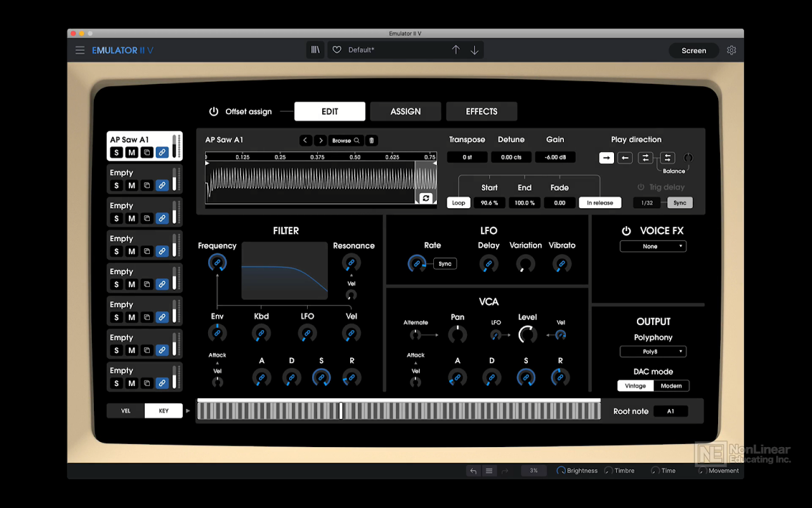Open the edit history list icon
This screenshot has width=812, height=508.
pyautogui.click(x=489, y=471)
